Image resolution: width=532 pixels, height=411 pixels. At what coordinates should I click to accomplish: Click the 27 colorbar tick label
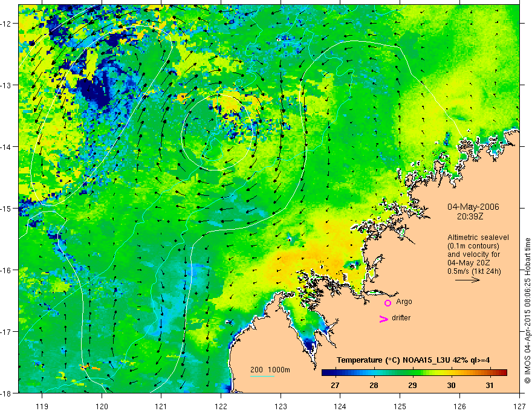[x=335, y=385]
